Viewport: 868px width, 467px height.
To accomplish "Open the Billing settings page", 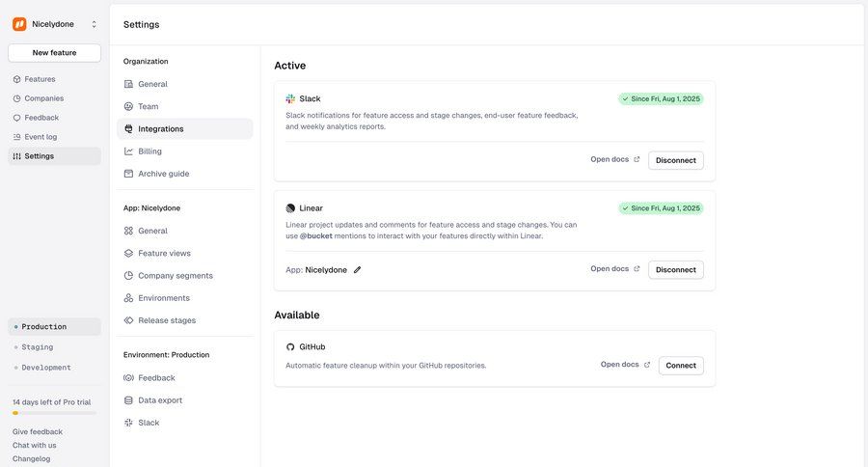I will [185, 151].
